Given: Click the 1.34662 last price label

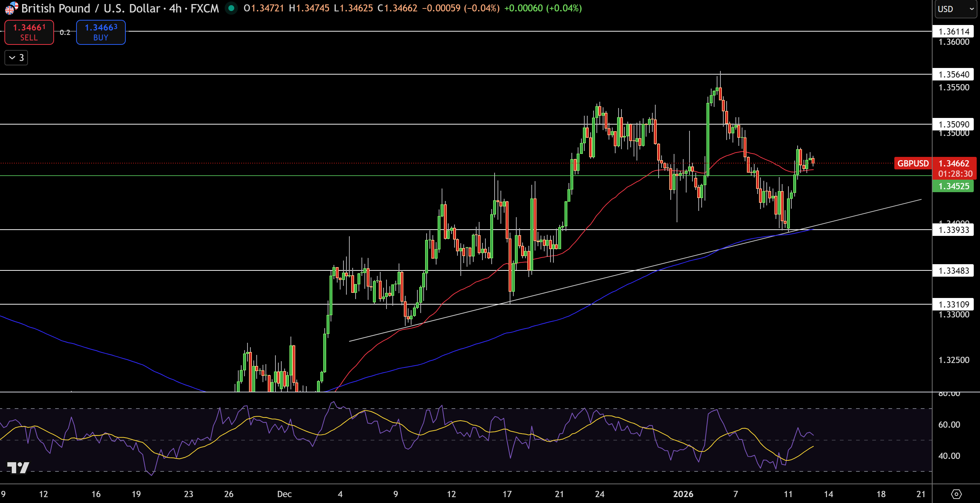Looking at the screenshot, I should pyautogui.click(x=954, y=163).
